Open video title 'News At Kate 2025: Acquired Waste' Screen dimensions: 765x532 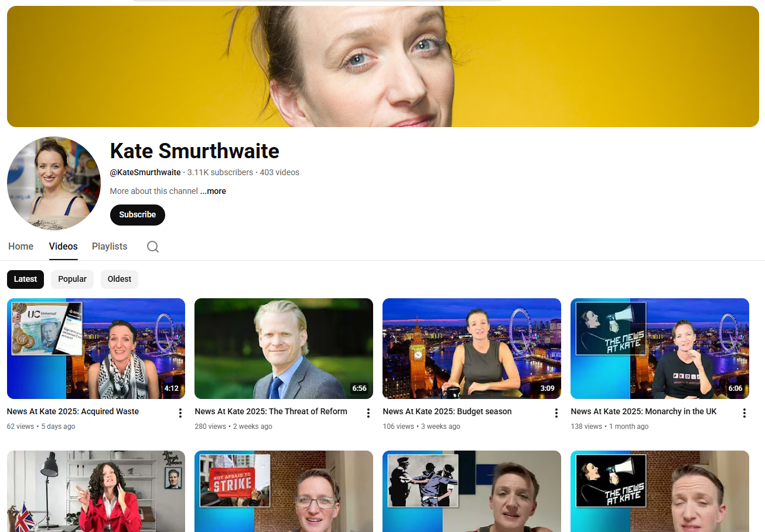click(x=73, y=411)
